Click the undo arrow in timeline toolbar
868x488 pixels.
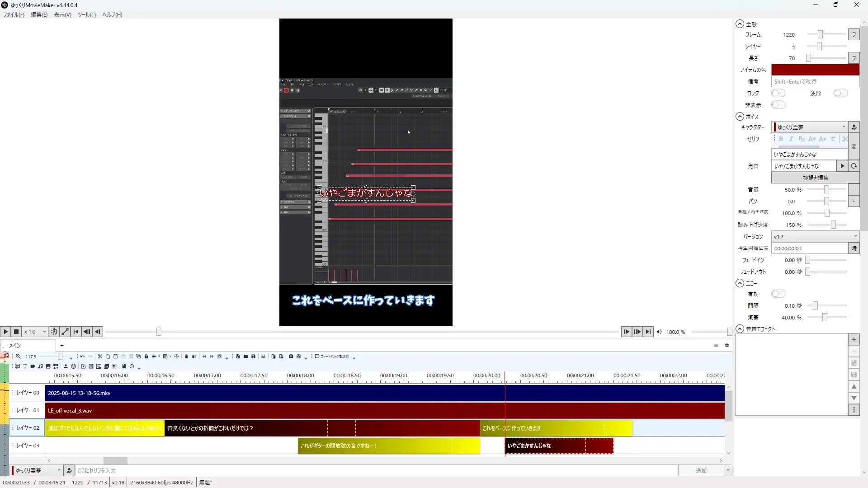[x=82, y=357]
